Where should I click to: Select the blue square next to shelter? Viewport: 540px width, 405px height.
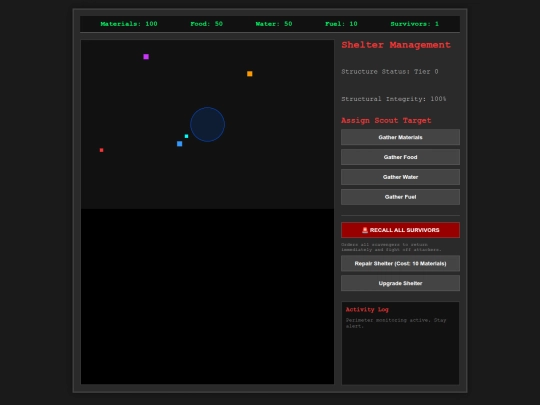click(179, 144)
